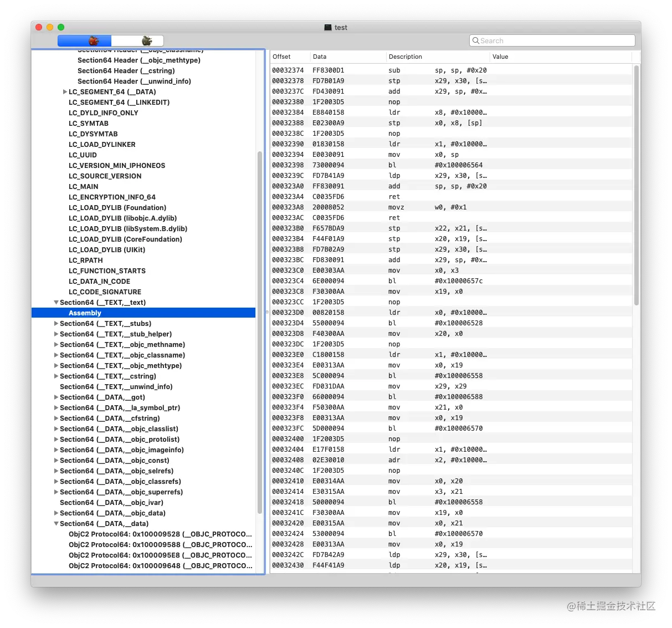The height and width of the screenshot is (628, 672).
Task: Expand Section64 (__DATA,__objc_classlist) triangle
Action: [x=56, y=429]
